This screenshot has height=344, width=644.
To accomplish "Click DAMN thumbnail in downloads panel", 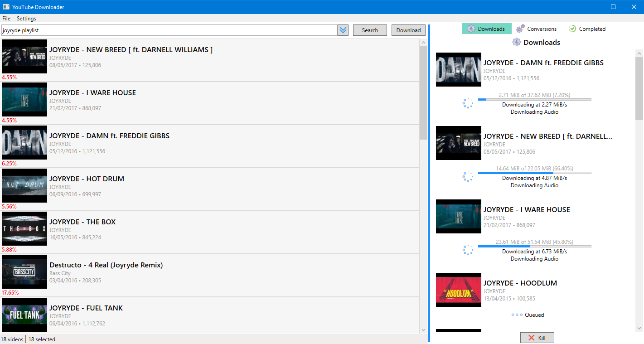I will [459, 69].
